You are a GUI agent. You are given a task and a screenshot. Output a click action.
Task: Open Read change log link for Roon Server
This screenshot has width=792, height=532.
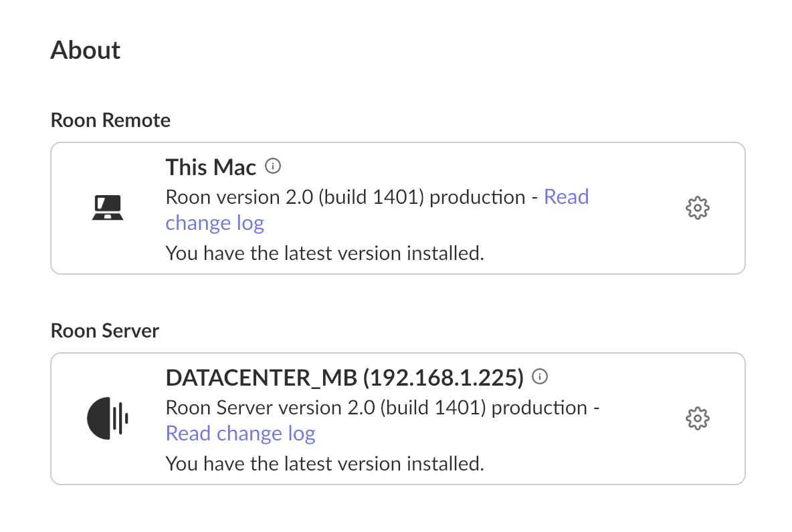240,434
